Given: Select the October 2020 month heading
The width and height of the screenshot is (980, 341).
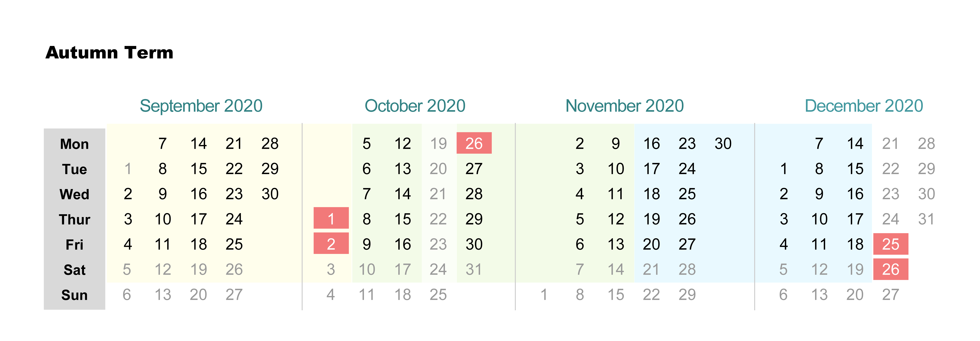Looking at the screenshot, I should click(x=415, y=106).
